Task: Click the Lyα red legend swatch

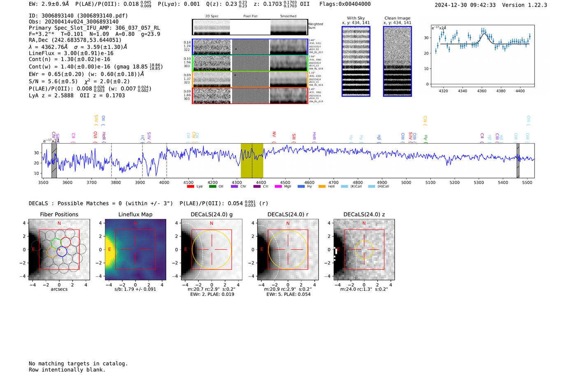Action: [x=190, y=187]
